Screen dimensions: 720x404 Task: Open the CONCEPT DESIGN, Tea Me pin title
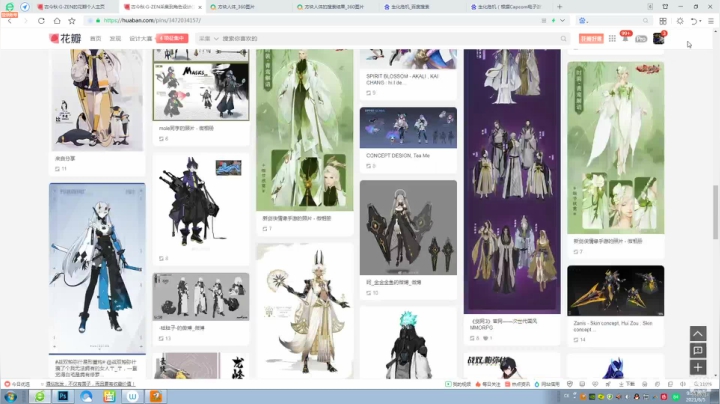coord(398,156)
